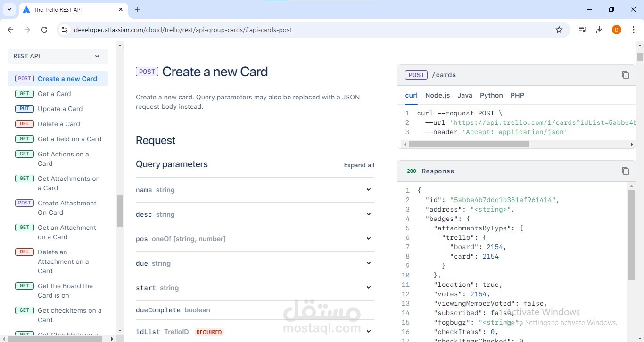
Task: Open the Chrome three-dot menu
Action: point(634,30)
